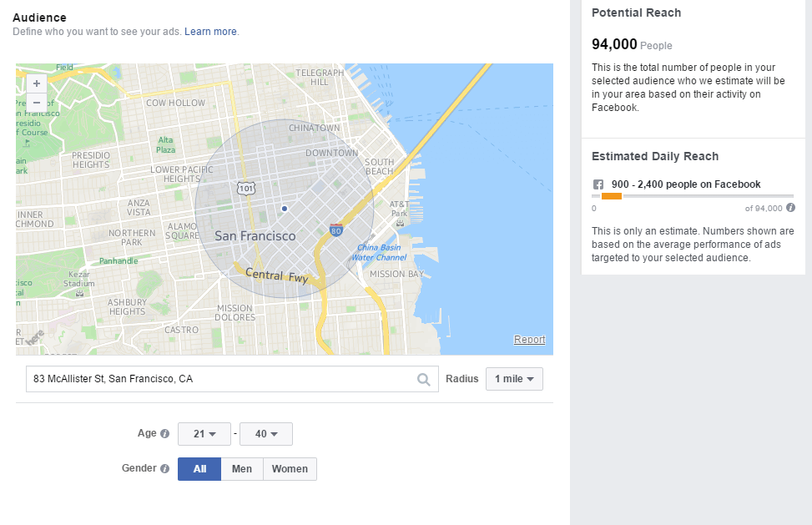Open the Learn more link

(211, 32)
